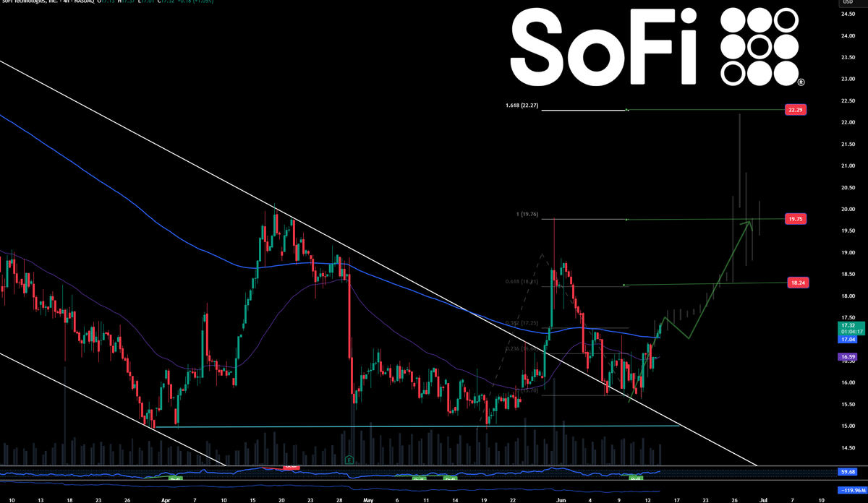
Task: Click the 21.00 price axis label
Action: [x=847, y=165]
